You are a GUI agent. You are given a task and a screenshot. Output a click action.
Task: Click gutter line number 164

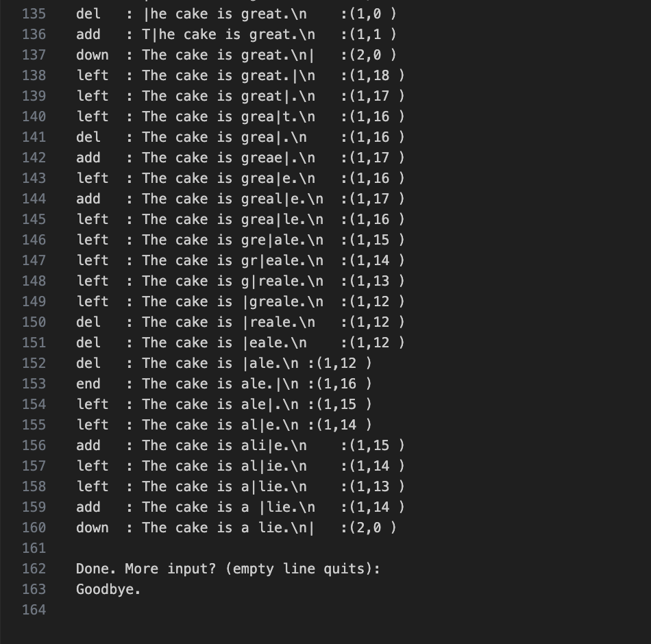34,610
